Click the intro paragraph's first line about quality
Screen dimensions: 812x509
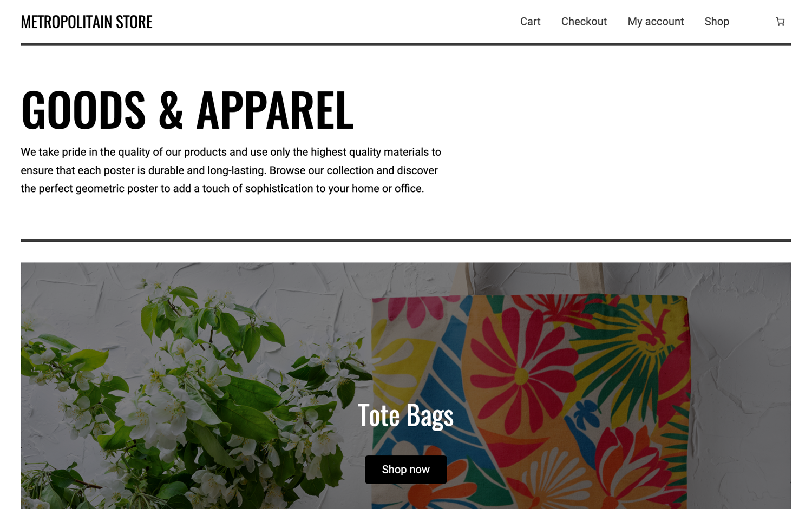231,152
